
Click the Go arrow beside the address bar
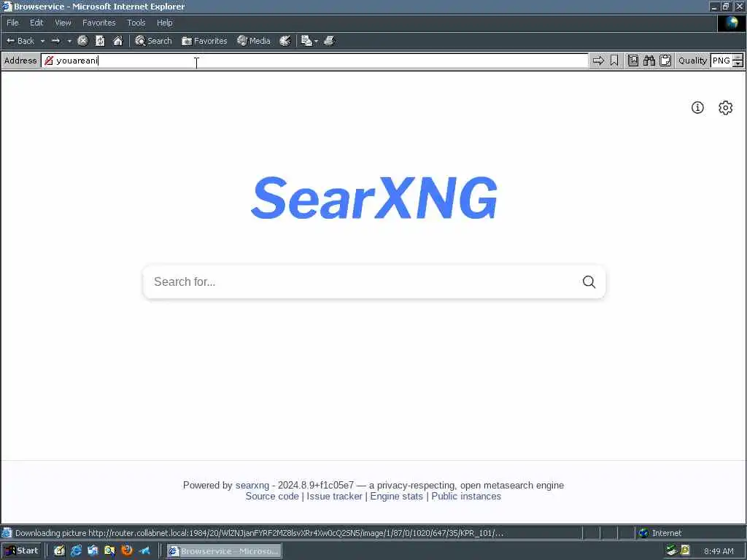pyautogui.click(x=598, y=61)
